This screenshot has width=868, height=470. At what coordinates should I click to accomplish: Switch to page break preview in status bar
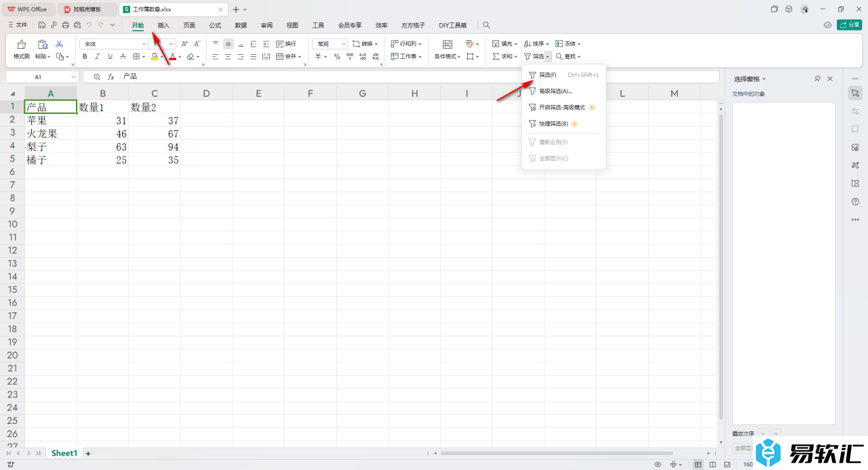tap(726, 465)
